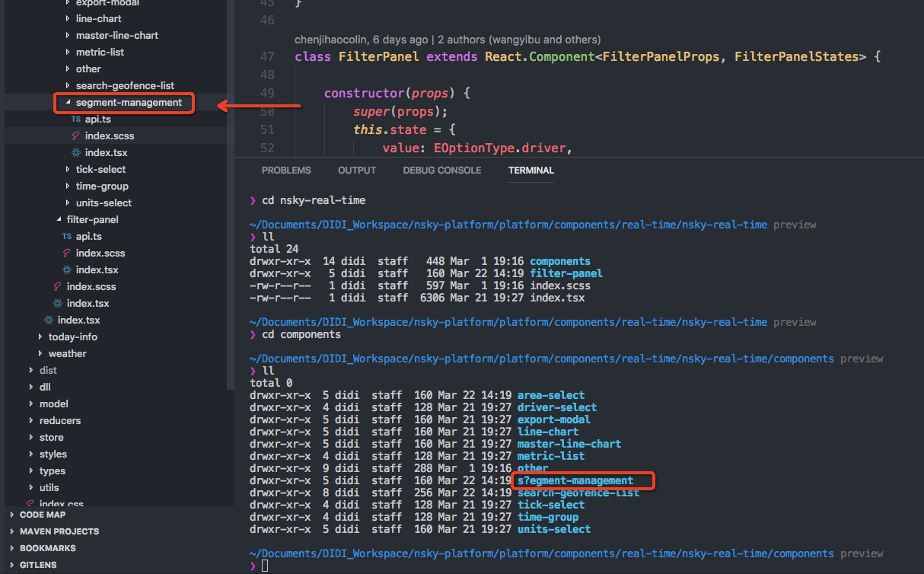The width and height of the screenshot is (924, 574).
Task: Expand the GITLENS section
Action: click(x=12, y=565)
